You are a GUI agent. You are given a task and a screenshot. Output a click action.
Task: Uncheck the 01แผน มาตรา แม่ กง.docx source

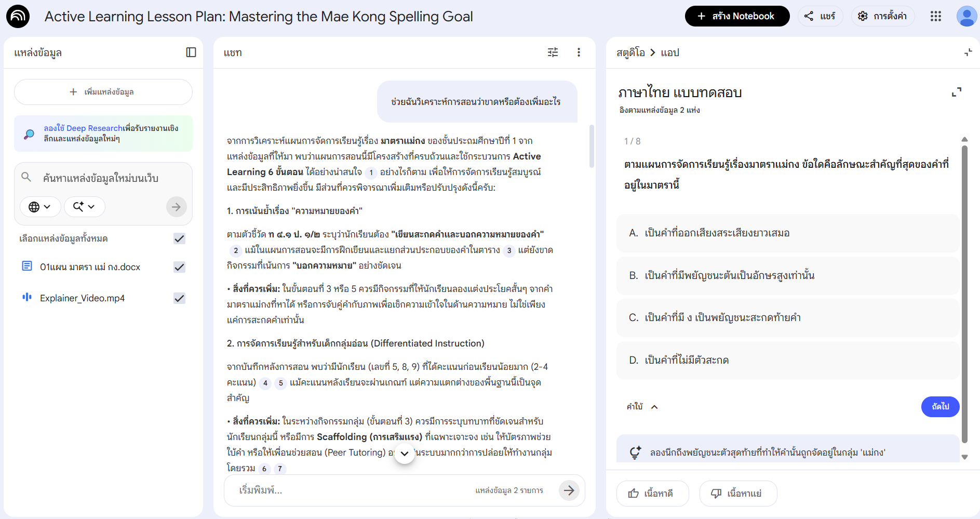click(x=179, y=267)
